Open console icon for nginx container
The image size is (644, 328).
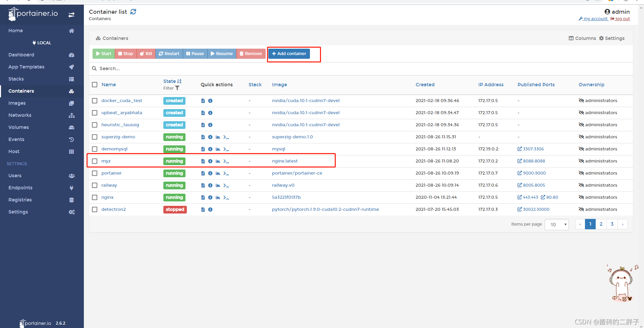pyautogui.click(x=226, y=197)
